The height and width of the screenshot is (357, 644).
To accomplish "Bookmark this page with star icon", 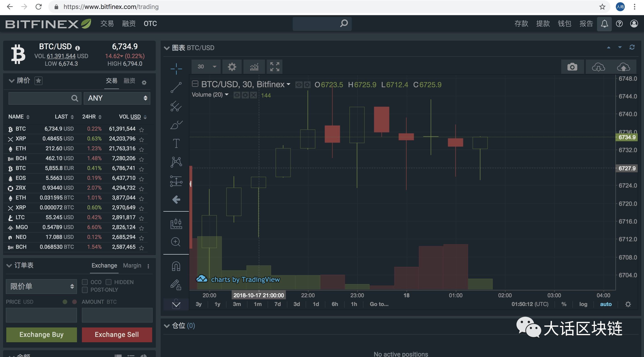I will tap(602, 7).
